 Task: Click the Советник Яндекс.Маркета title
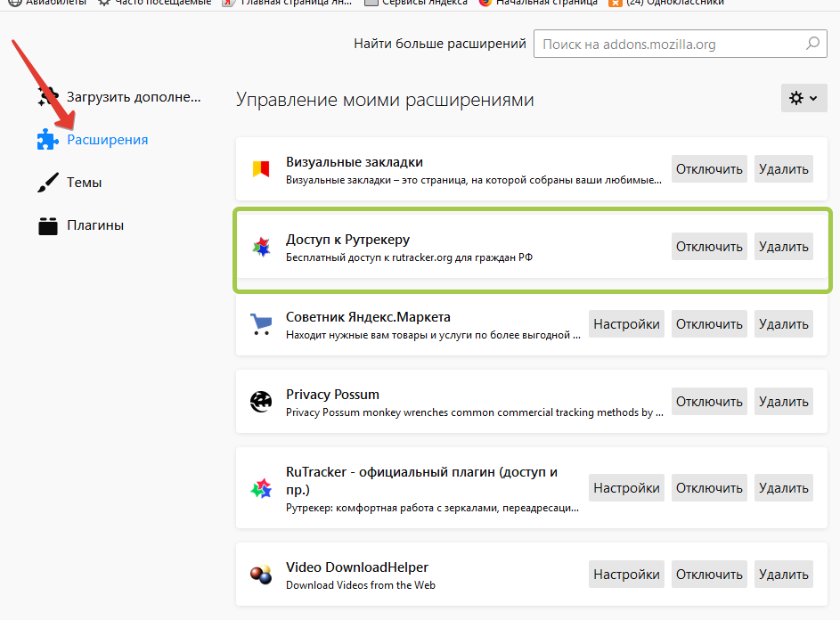(368, 317)
